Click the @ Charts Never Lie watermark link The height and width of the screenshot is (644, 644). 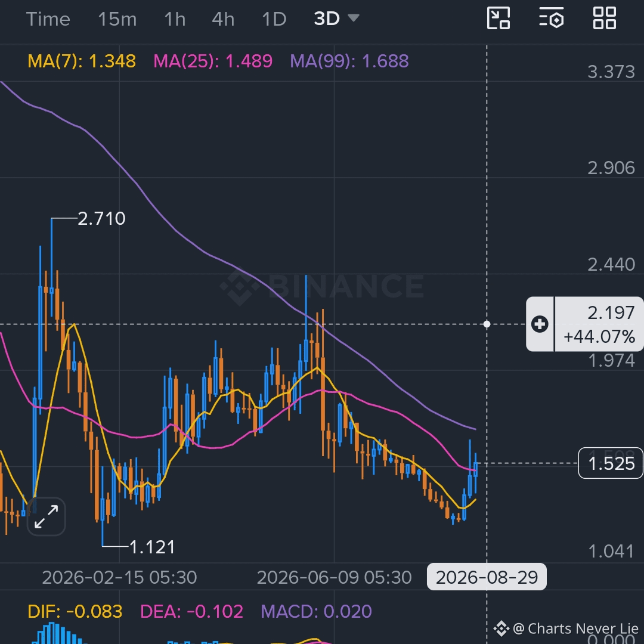tap(566, 628)
